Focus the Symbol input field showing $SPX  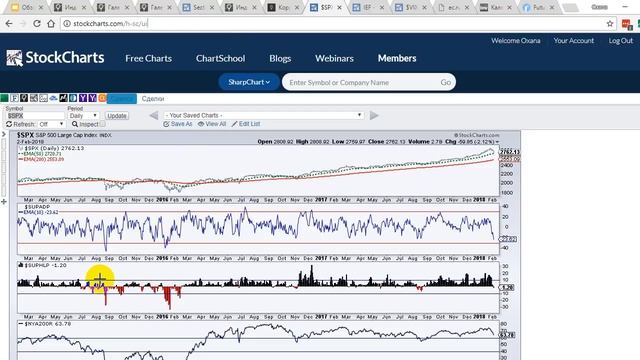35,116
